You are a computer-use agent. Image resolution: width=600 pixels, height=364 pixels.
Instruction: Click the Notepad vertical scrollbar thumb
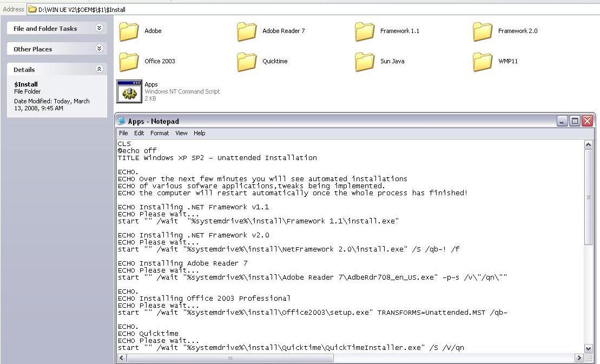click(589, 197)
